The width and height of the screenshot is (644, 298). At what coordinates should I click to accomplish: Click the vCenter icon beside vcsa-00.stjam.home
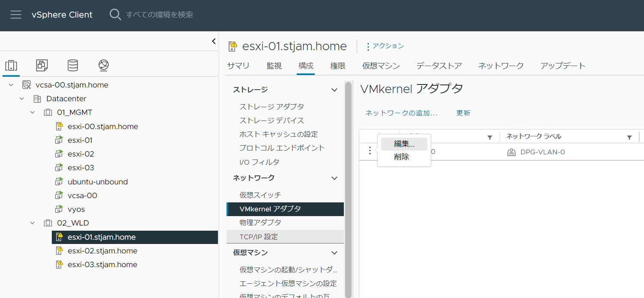(x=27, y=85)
